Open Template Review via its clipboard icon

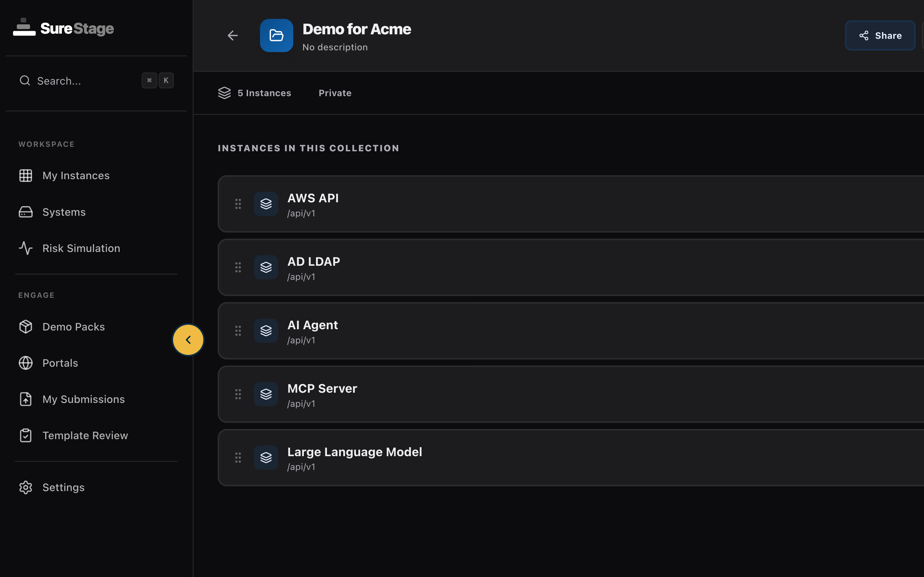pos(25,435)
